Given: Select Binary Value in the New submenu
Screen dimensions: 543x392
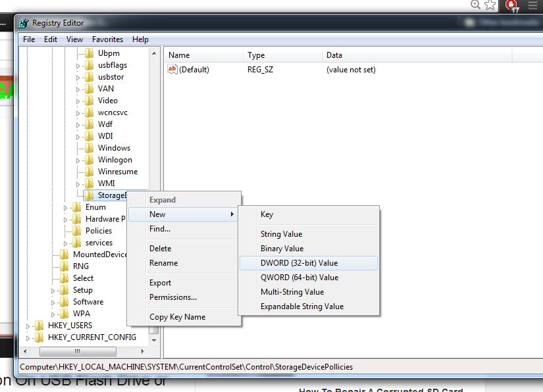Looking at the screenshot, I should 309,249.
